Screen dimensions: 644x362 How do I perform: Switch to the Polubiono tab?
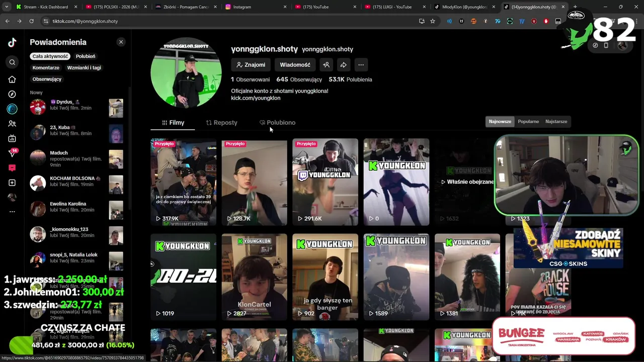pyautogui.click(x=277, y=123)
